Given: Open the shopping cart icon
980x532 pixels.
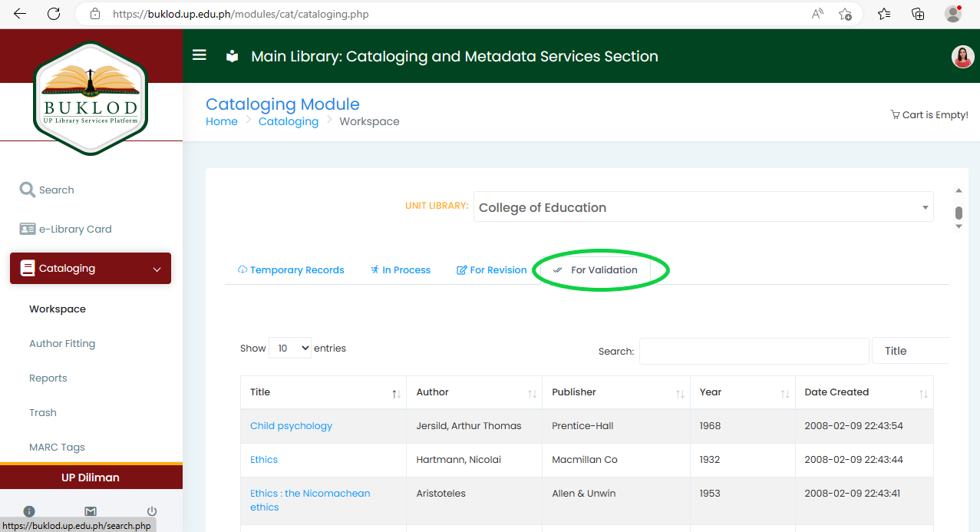Looking at the screenshot, I should point(895,114).
